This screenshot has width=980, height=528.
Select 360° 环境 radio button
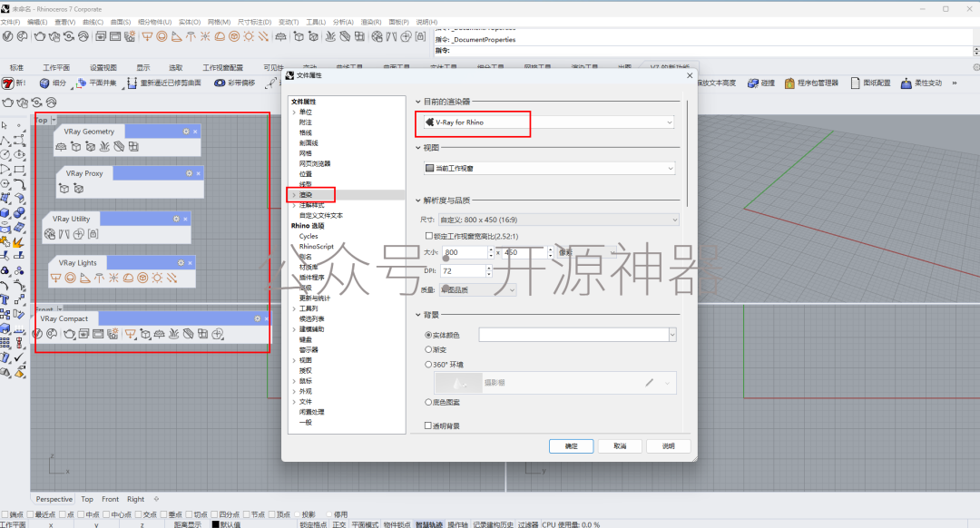pyautogui.click(x=428, y=365)
